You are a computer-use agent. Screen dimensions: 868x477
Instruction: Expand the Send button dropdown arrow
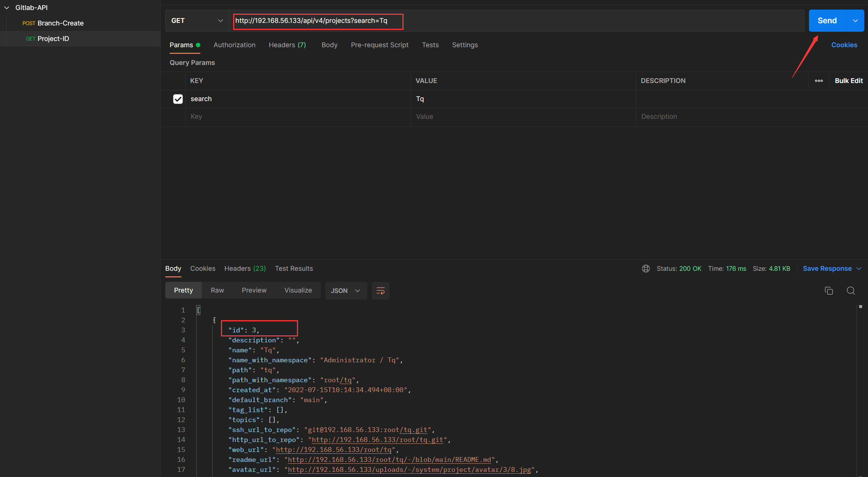pos(855,21)
